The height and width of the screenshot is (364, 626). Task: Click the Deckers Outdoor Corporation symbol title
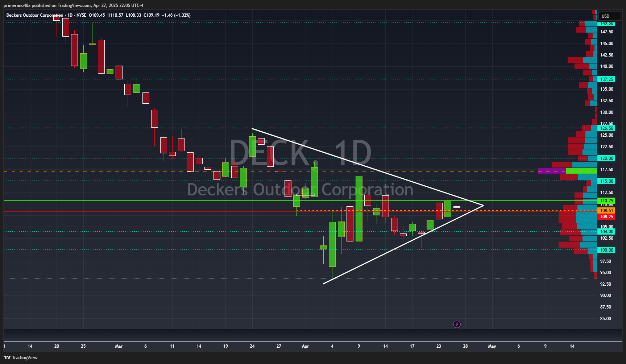coord(35,15)
